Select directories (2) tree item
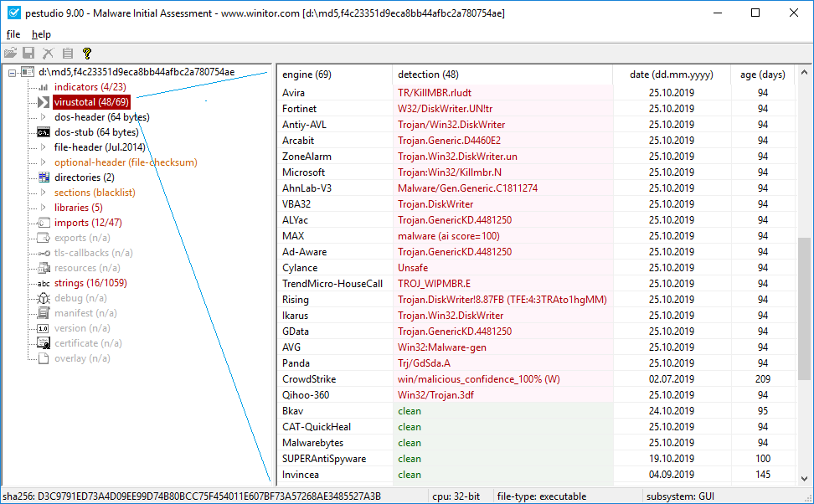Image resolution: width=814 pixels, height=504 pixels. (x=84, y=177)
